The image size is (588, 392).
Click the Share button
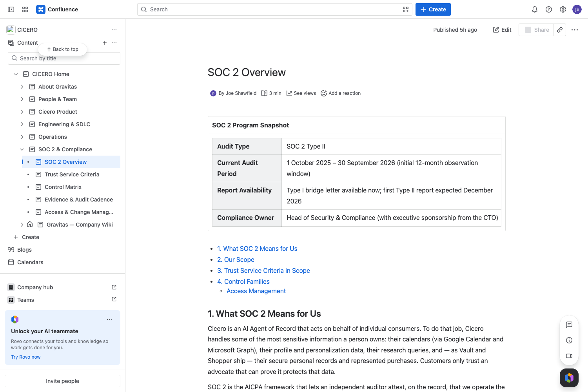pyautogui.click(x=536, y=30)
